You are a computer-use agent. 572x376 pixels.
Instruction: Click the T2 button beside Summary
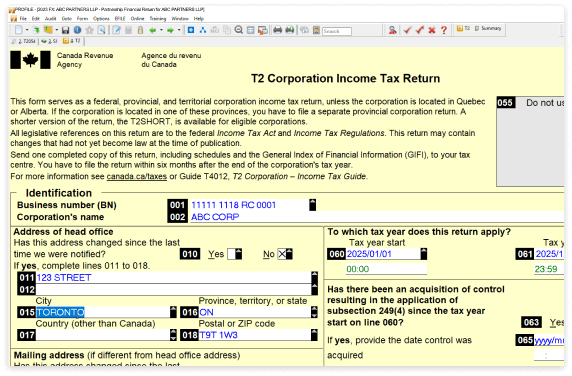click(463, 28)
